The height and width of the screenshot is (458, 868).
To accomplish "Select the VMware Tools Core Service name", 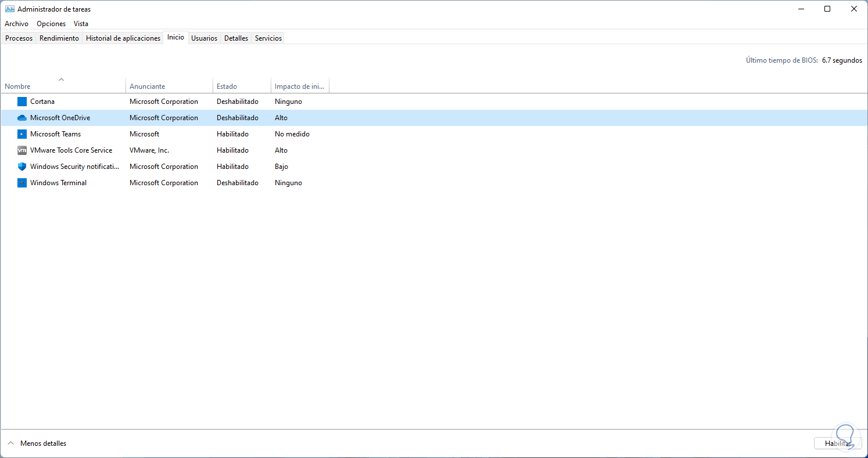I will (71, 150).
